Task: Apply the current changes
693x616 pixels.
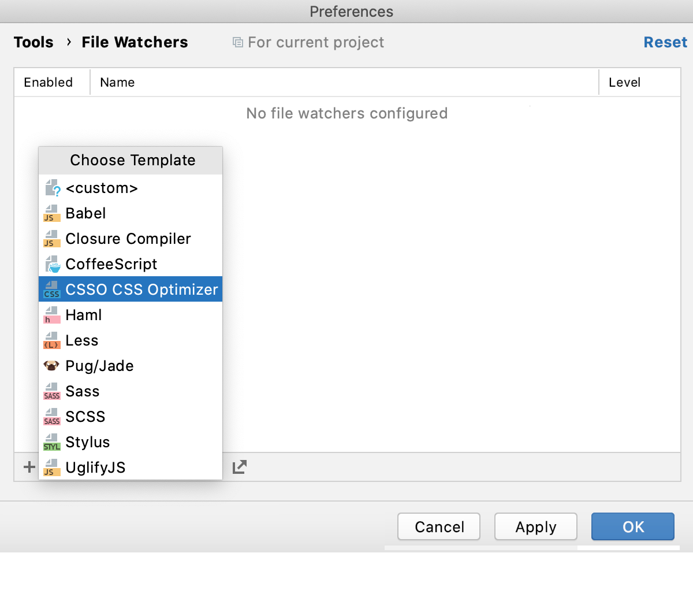Action: coord(535,526)
